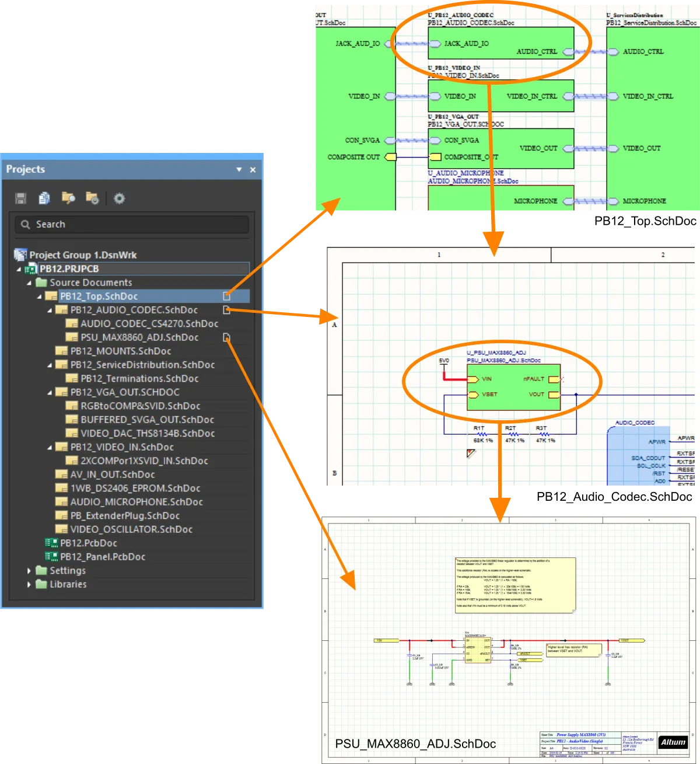The width and height of the screenshot is (700, 764).
Task: Collapse PB12_ServiceDistribution.SchDoc node
Action: (50, 365)
